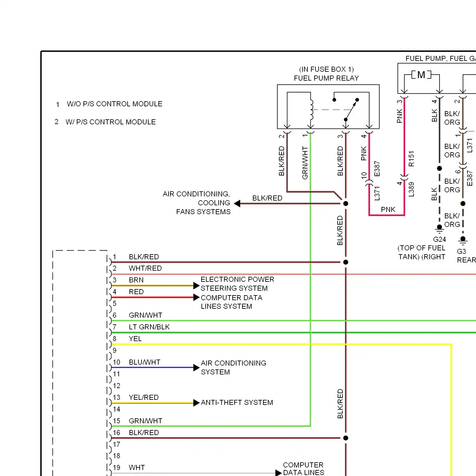Click the (IN FUSE BOX 1) text

pos(326,69)
